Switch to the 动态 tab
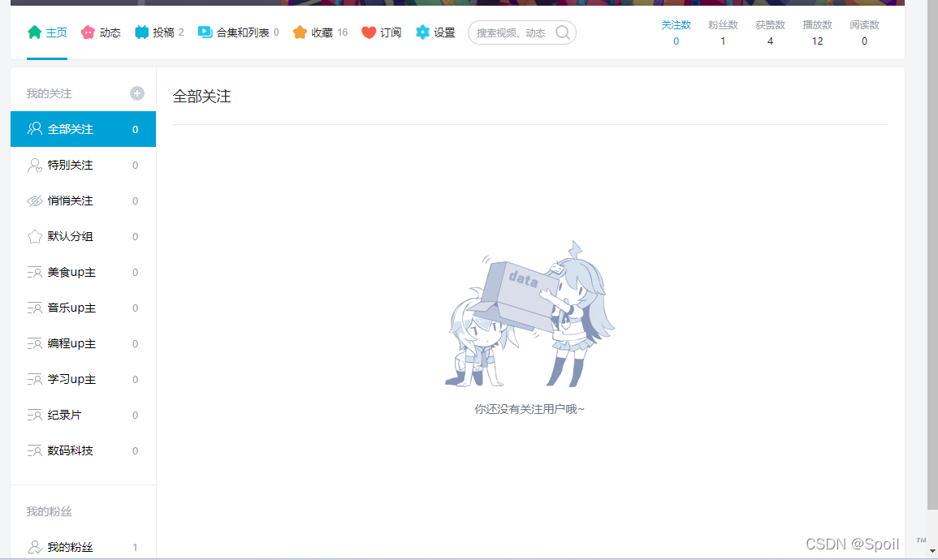Screen dimensions: 938x560 click(101, 32)
